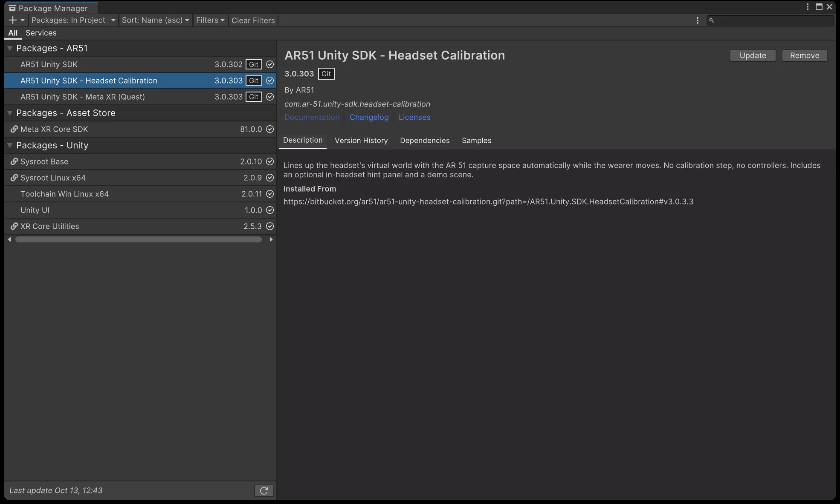This screenshot has width=840, height=504.
Task: Select the AR51 Unity SDK package row
Action: tap(140, 64)
